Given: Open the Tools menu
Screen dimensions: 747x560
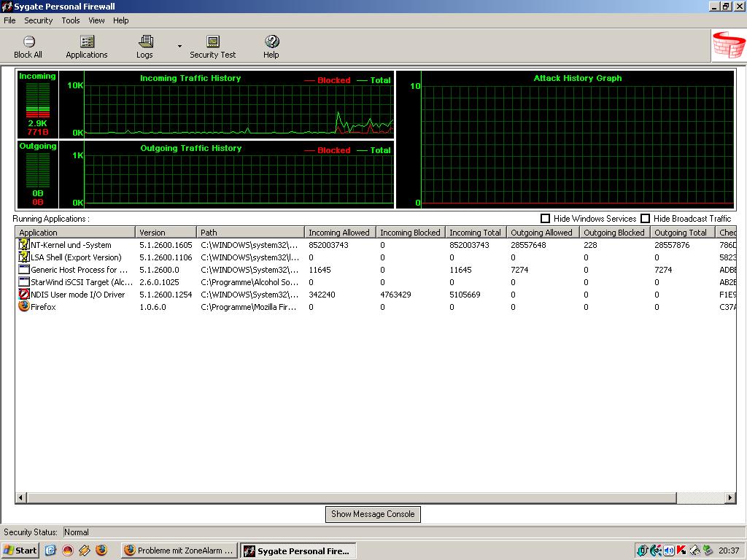Looking at the screenshot, I should (71, 20).
